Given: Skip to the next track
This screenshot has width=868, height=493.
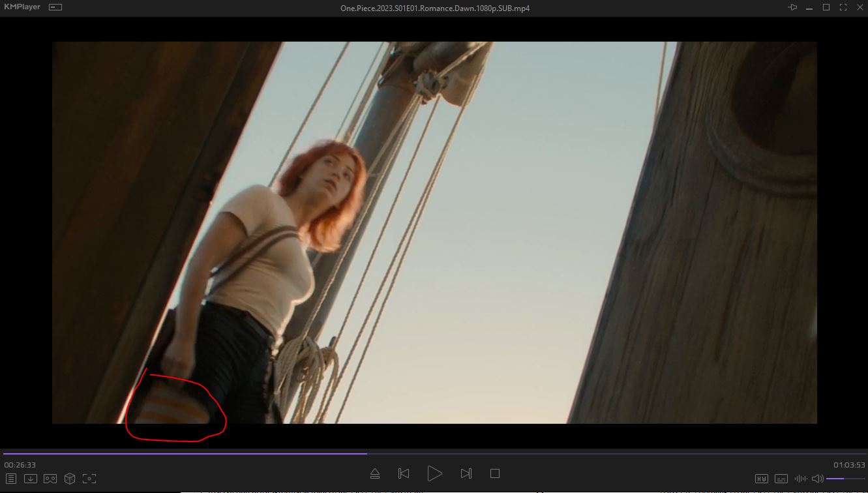Looking at the screenshot, I should pos(466,473).
